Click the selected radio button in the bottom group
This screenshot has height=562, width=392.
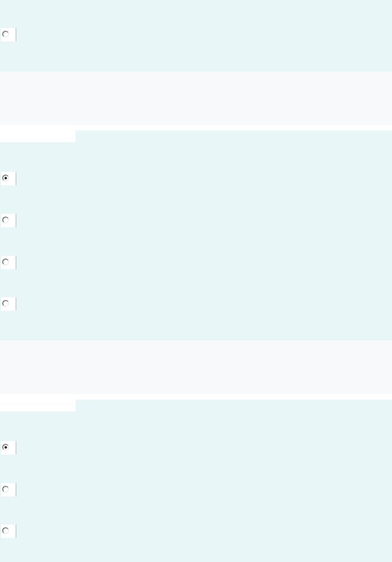6,447
